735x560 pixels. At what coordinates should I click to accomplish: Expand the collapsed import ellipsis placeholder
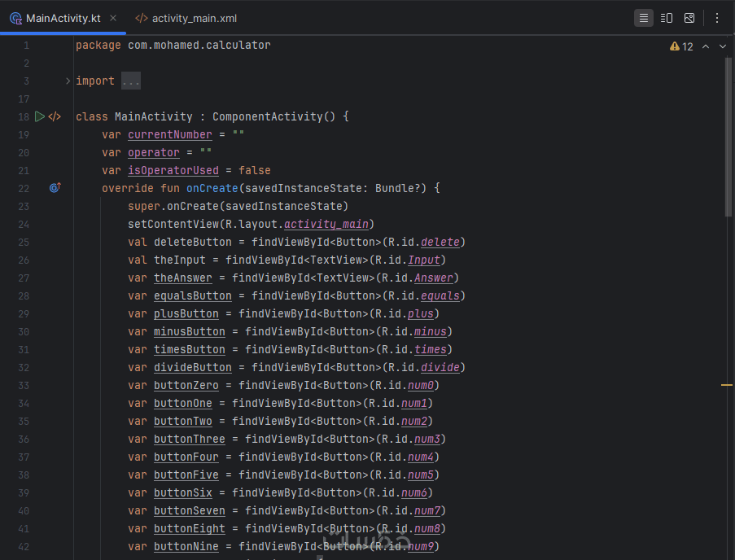point(131,81)
